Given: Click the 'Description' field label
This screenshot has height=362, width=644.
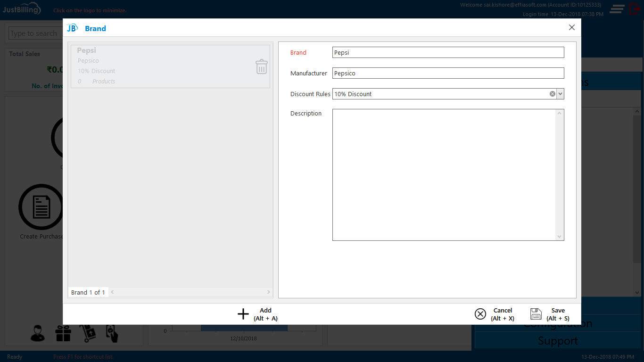Looking at the screenshot, I should [x=306, y=113].
